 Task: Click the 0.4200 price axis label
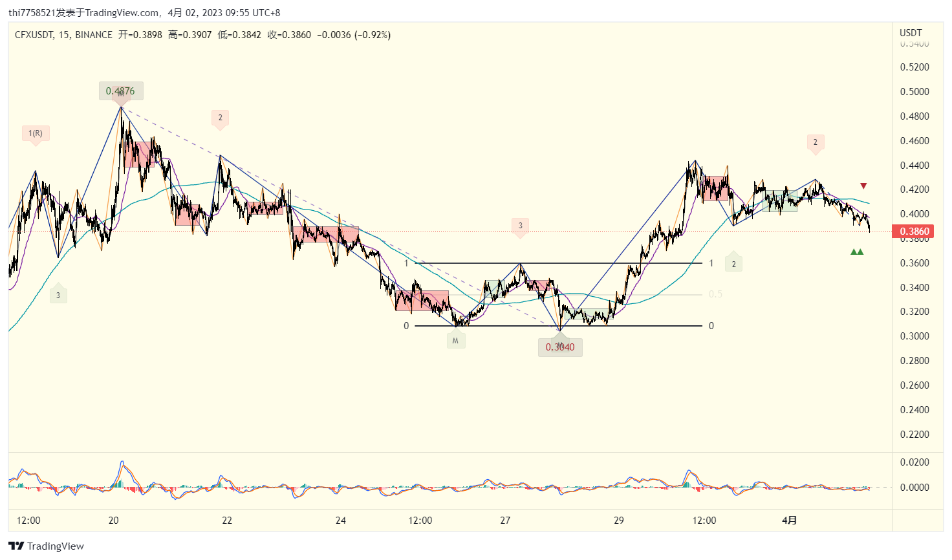point(914,189)
